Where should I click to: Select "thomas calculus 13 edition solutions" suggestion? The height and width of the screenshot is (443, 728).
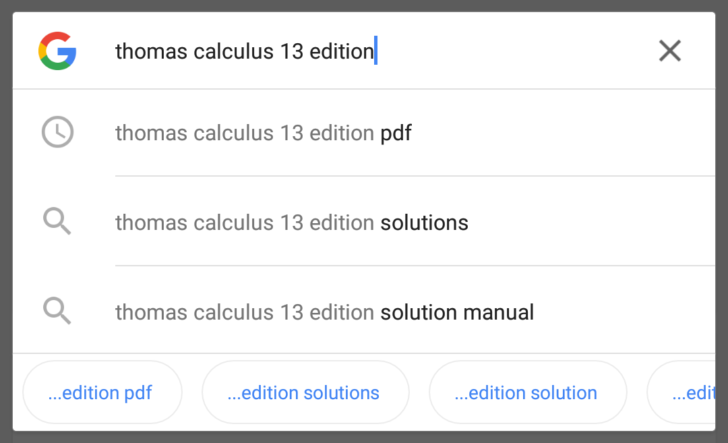coord(364,222)
